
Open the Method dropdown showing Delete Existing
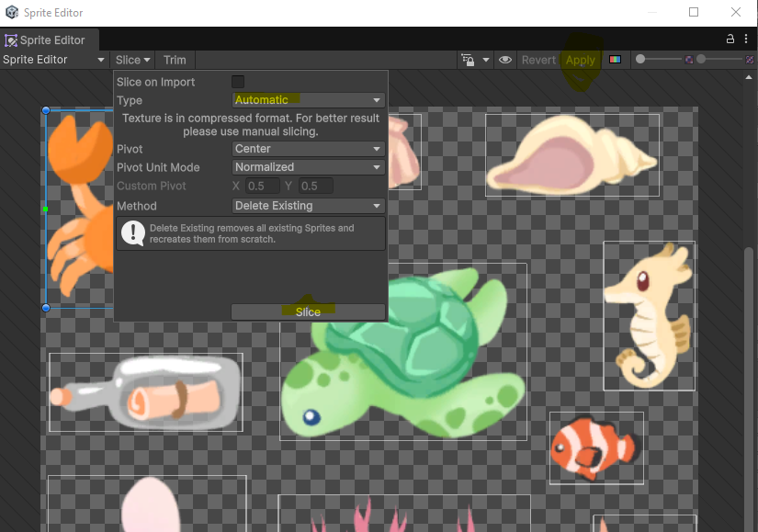pos(309,206)
